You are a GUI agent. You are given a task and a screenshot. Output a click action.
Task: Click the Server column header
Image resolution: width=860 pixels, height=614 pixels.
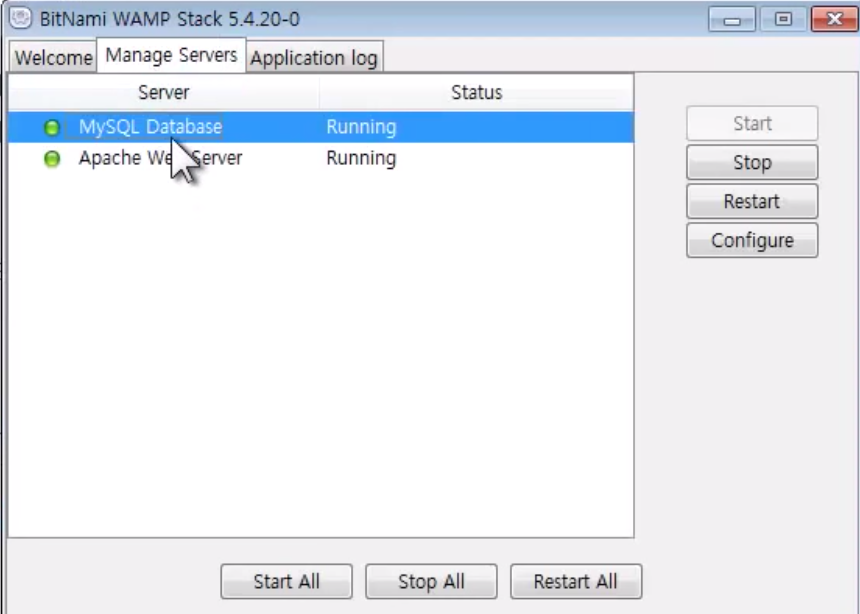pos(163,92)
